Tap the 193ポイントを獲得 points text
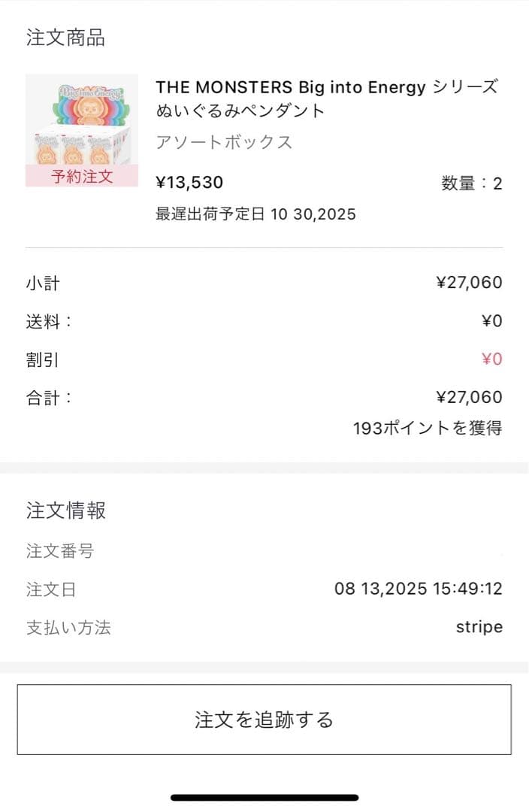The height and width of the screenshot is (812, 529). click(x=428, y=429)
